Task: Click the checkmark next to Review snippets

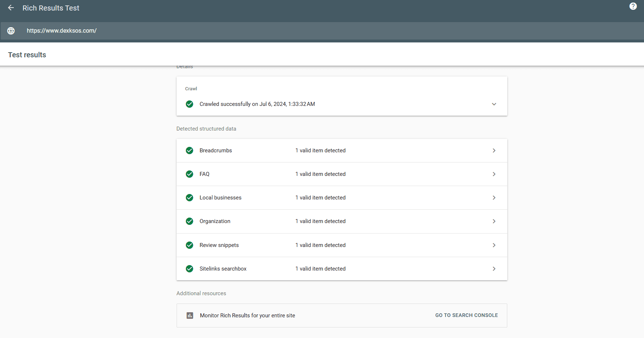Action: pos(189,245)
